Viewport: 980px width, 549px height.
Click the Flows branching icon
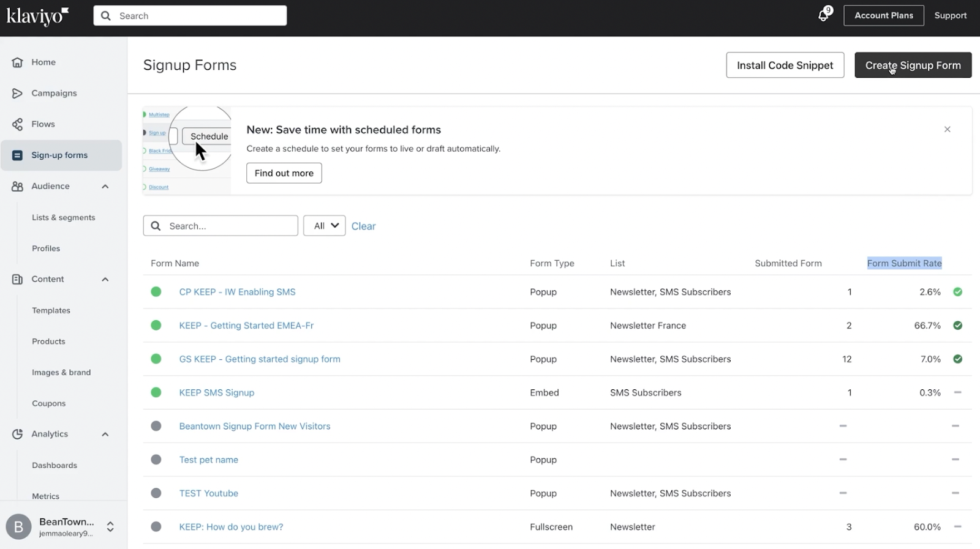(x=17, y=124)
